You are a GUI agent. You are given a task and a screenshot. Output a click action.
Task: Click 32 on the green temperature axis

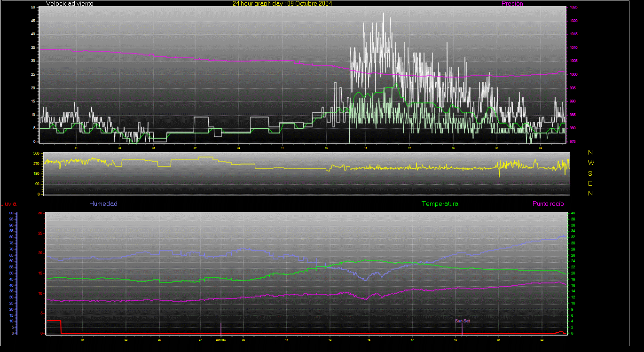tap(572, 237)
